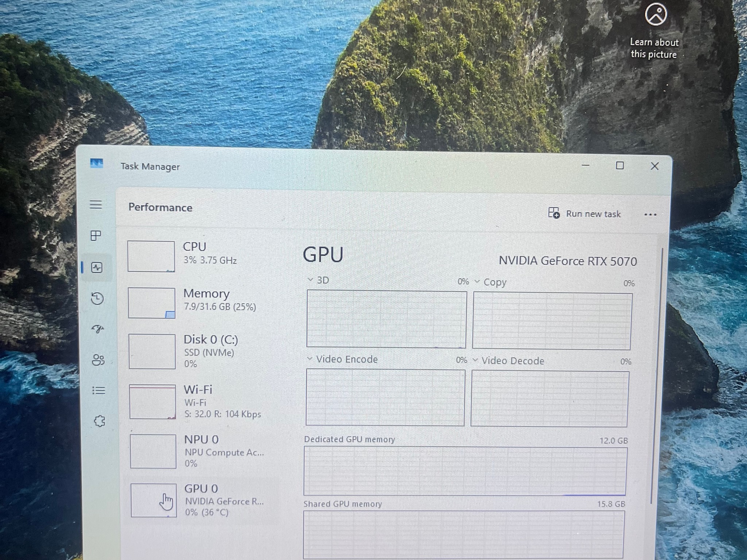This screenshot has width=747, height=560.
Task: Click the Dedicated GPU memory graph
Action: [465, 471]
